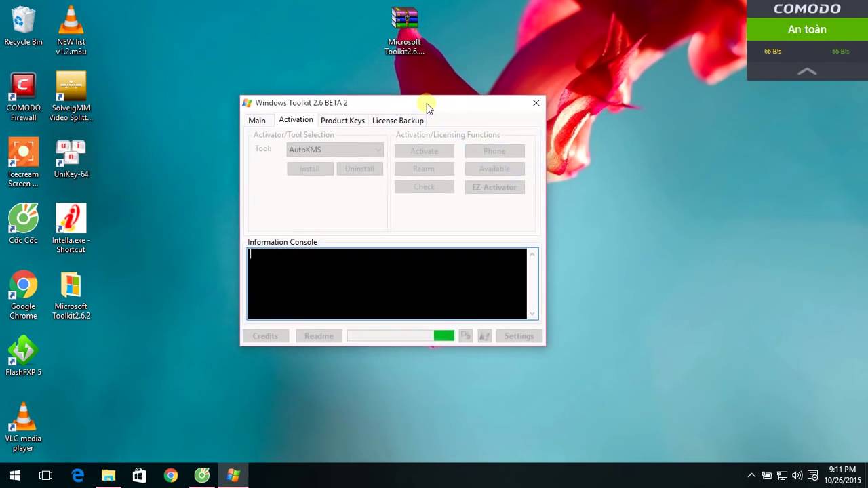Launch Cốc Cốc browser desktop shortcut
This screenshot has width=868, height=488.
pyautogui.click(x=23, y=224)
